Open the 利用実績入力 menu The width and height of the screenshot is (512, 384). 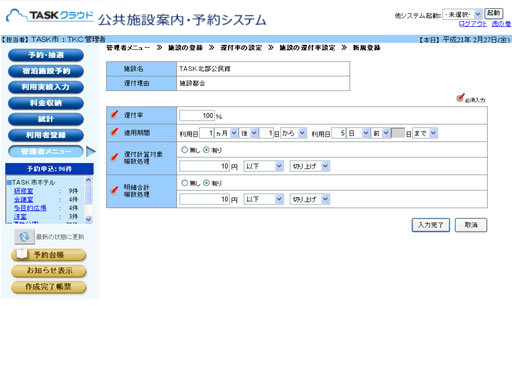coord(46,87)
